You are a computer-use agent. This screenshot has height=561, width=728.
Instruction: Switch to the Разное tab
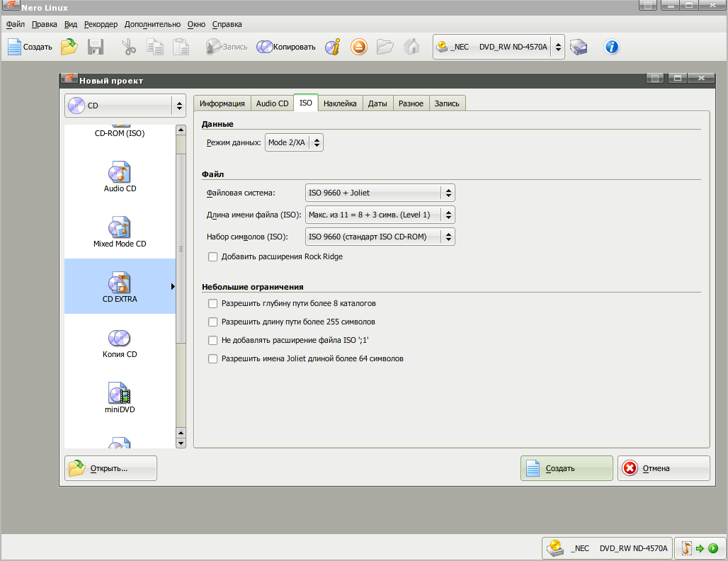click(411, 103)
